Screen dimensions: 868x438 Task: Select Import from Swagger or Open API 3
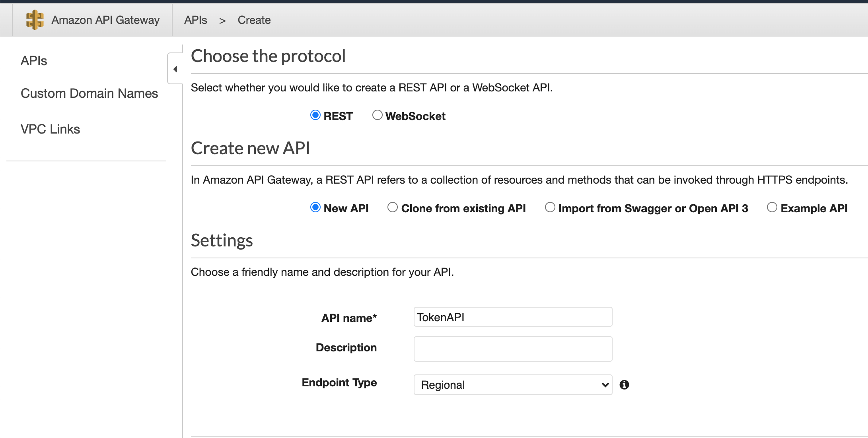pyautogui.click(x=550, y=207)
